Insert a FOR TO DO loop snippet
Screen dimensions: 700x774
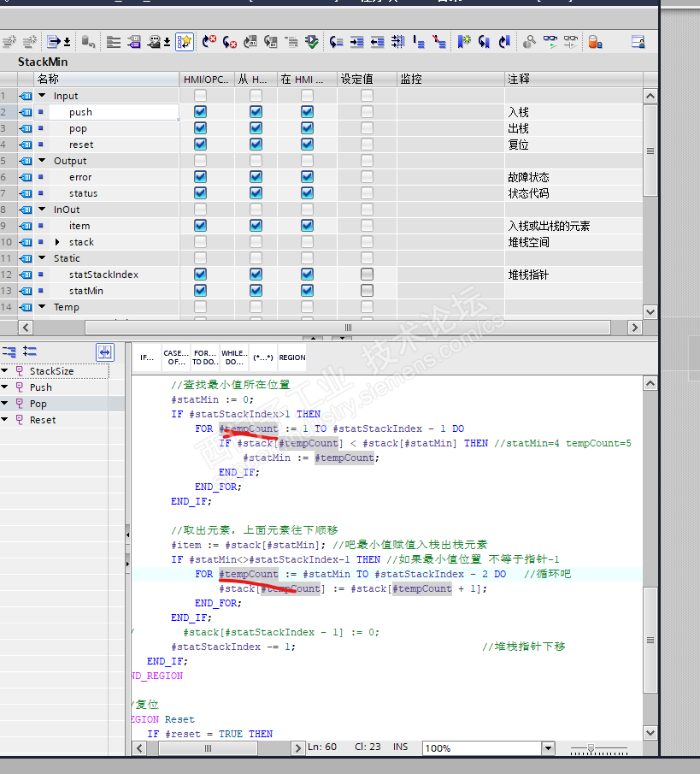click(203, 357)
